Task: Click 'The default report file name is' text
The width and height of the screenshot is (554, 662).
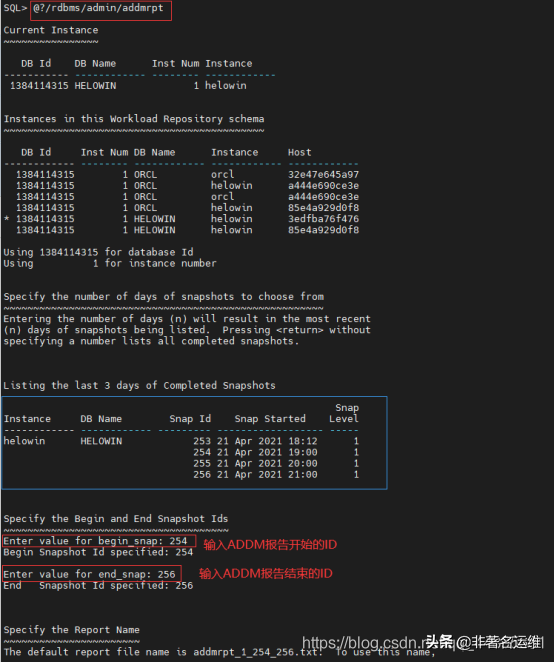Action: coord(95,652)
